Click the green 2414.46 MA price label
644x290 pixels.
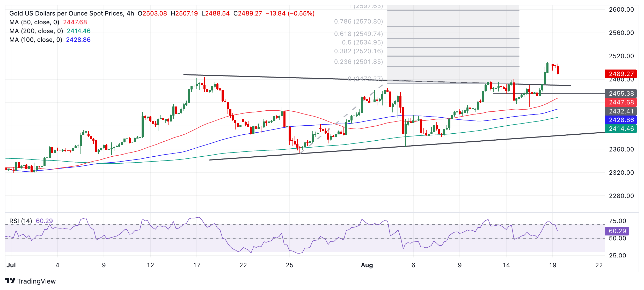[x=620, y=129]
